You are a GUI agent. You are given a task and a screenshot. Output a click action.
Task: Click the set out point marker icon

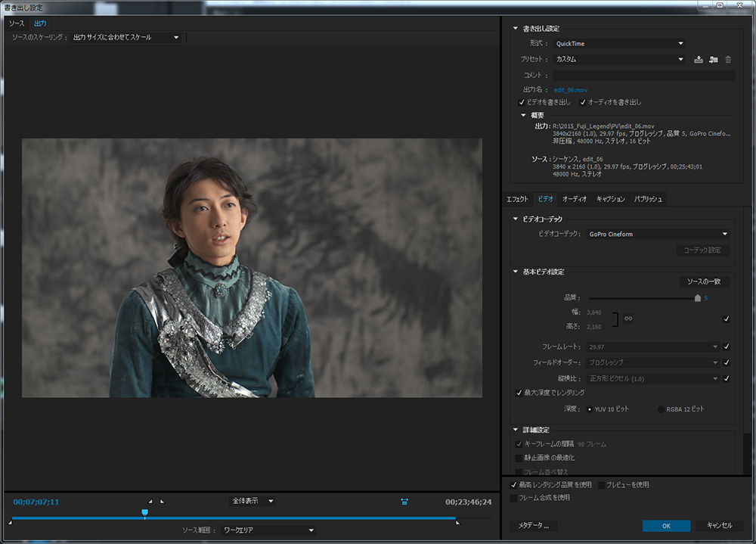point(162,501)
